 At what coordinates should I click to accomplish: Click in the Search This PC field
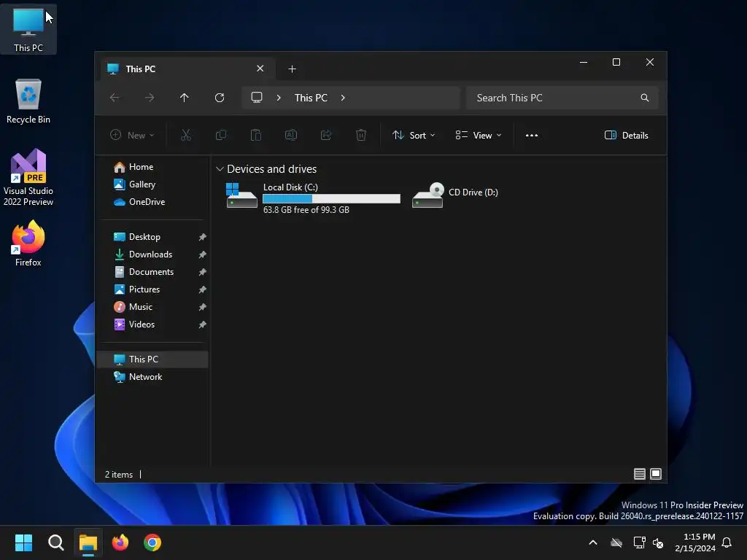point(562,98)
